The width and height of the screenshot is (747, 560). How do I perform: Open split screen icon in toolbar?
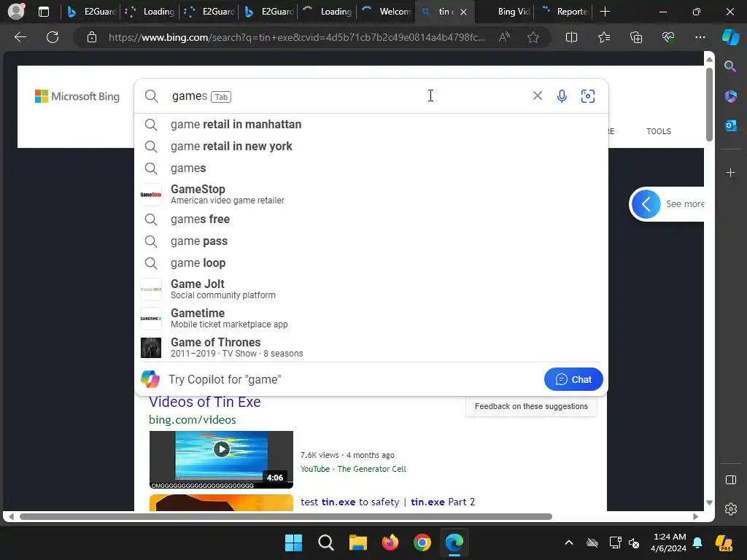point(571,37)
